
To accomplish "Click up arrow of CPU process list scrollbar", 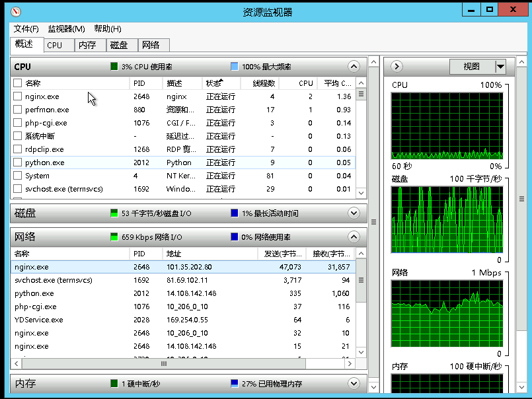I will [x=361, y=83].
